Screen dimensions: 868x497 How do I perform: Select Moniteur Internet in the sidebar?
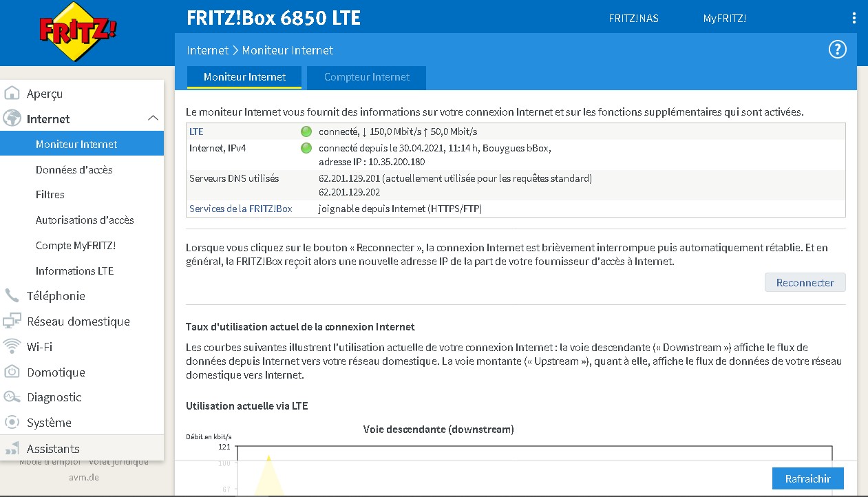coord(82,144)
